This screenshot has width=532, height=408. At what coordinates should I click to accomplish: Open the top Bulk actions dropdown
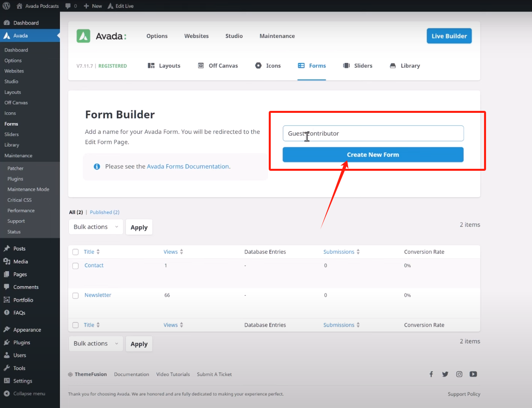95,227
